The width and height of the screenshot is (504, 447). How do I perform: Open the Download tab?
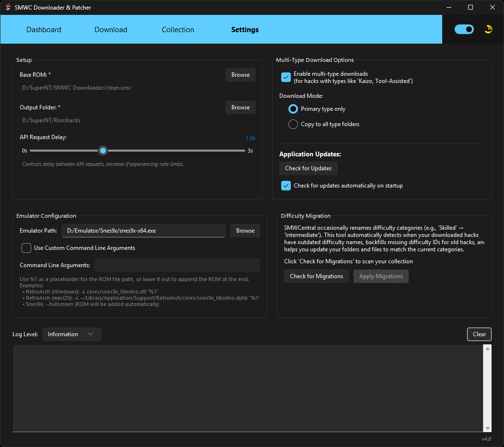[x=111, y=29]
